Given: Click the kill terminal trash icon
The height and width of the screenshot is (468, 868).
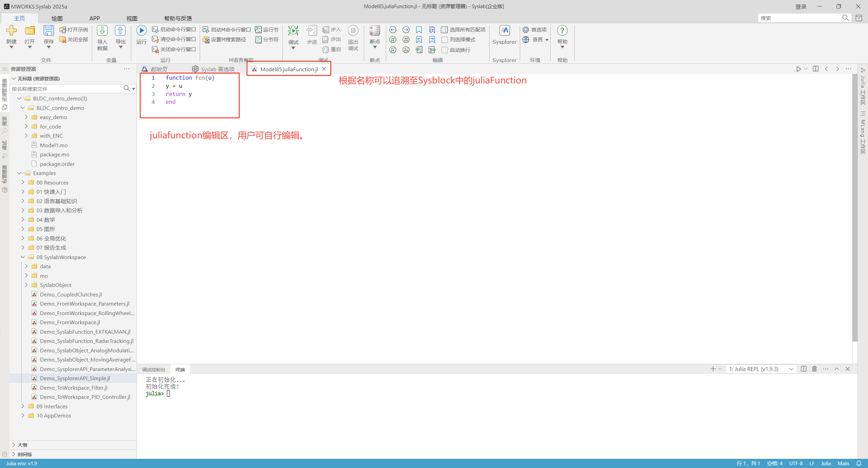Looking at the screenshot, I should (x=814, y=369).
